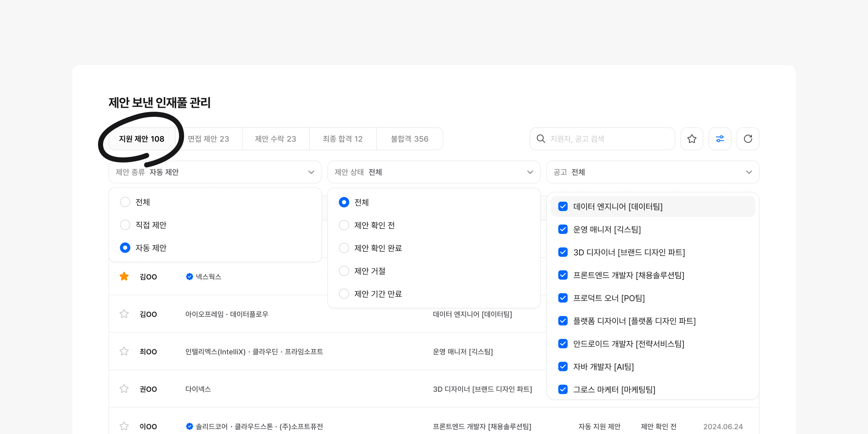Unstar the orange star for 김OO 넥스웍스

[x=124, y=277]
